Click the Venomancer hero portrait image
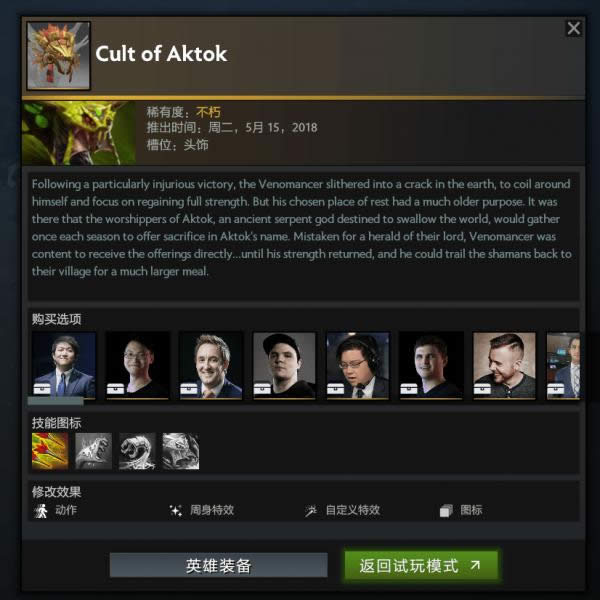This screenshot has width=600, height=600. click(x=79, y=133)
